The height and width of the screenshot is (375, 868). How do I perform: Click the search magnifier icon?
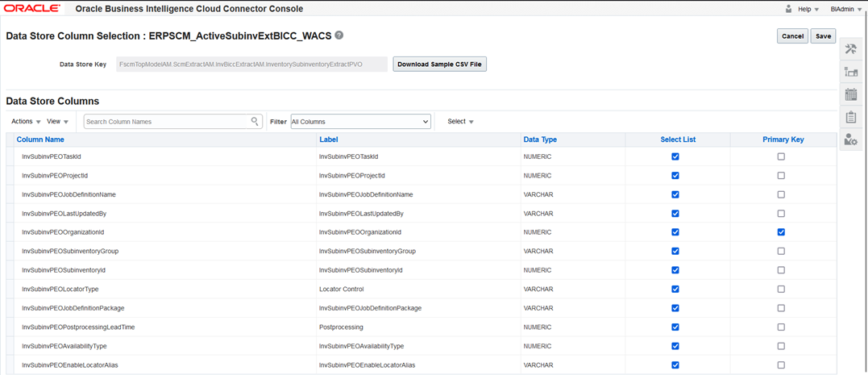[x=255, y=121]
